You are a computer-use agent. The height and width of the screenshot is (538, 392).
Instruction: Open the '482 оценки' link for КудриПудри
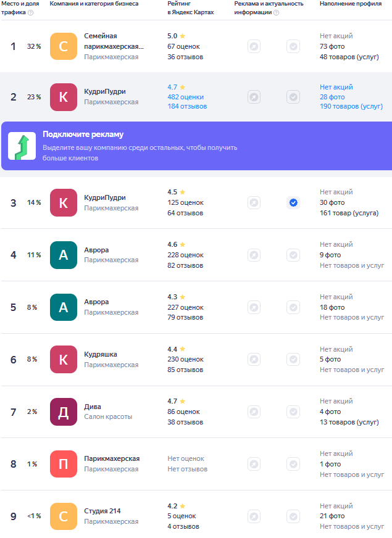coord(185,97)
